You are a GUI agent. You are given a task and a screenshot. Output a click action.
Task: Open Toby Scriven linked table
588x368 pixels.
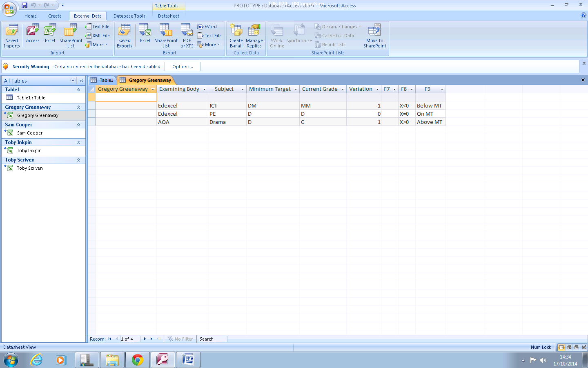[x=44, y=168]
